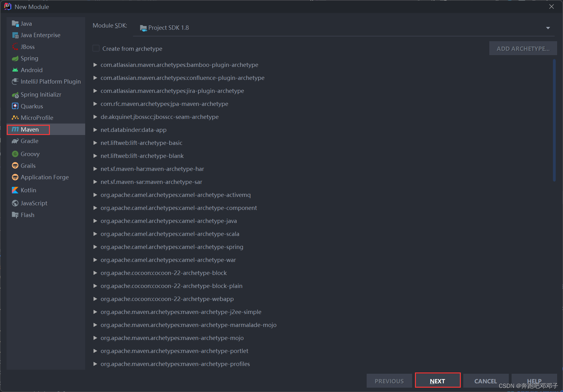Viewport: 563px width, 392px height.
Task: Click the Android robot icon
Action: (15, 70)
